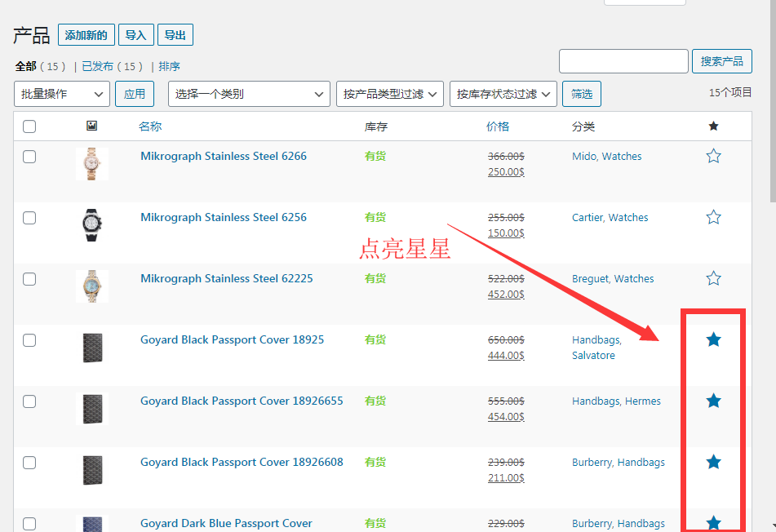
Task: Show the 已发布 products view
Action: click(x=97, y=66)
